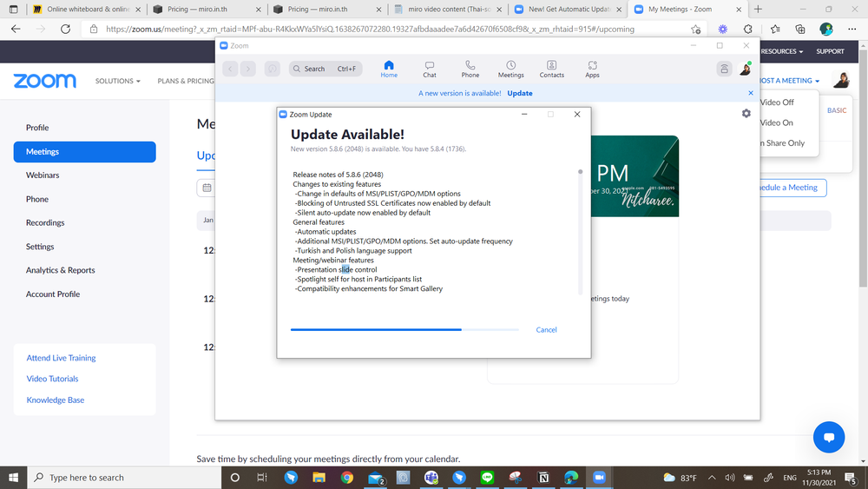Viewport: 868px width, 489px height.
Task: Open the browser Collections icon
Action: [x=800, y=30]
